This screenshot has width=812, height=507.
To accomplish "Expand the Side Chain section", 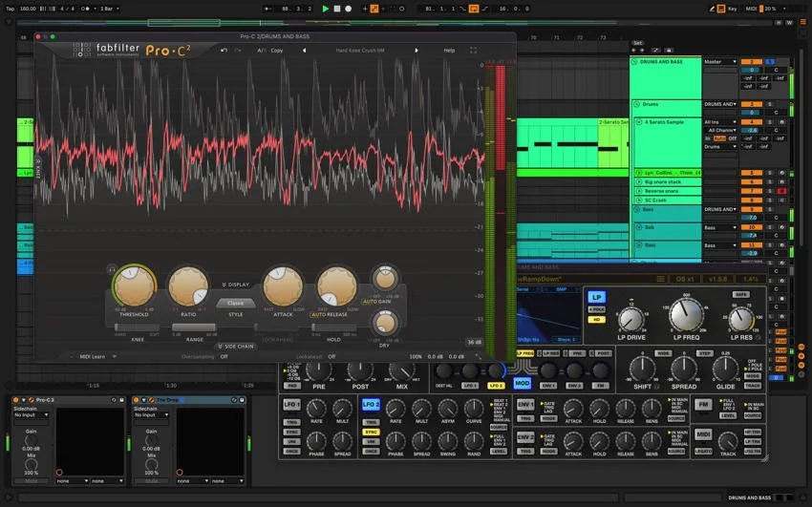I will [236, 346].
